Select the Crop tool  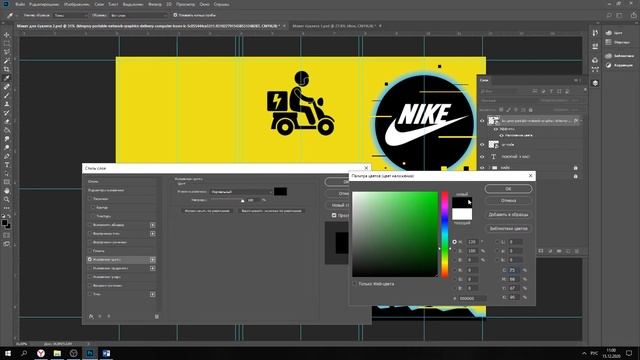(7, 69)
